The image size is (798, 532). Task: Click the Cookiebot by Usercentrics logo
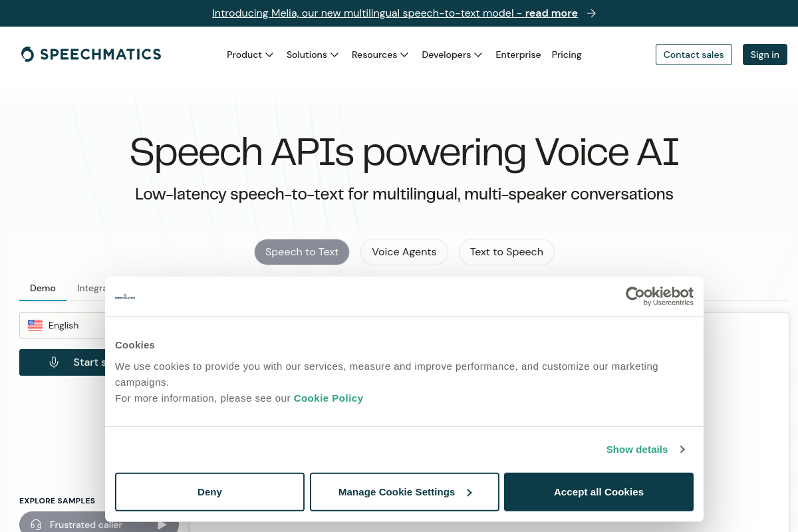[x=659, y=296]
